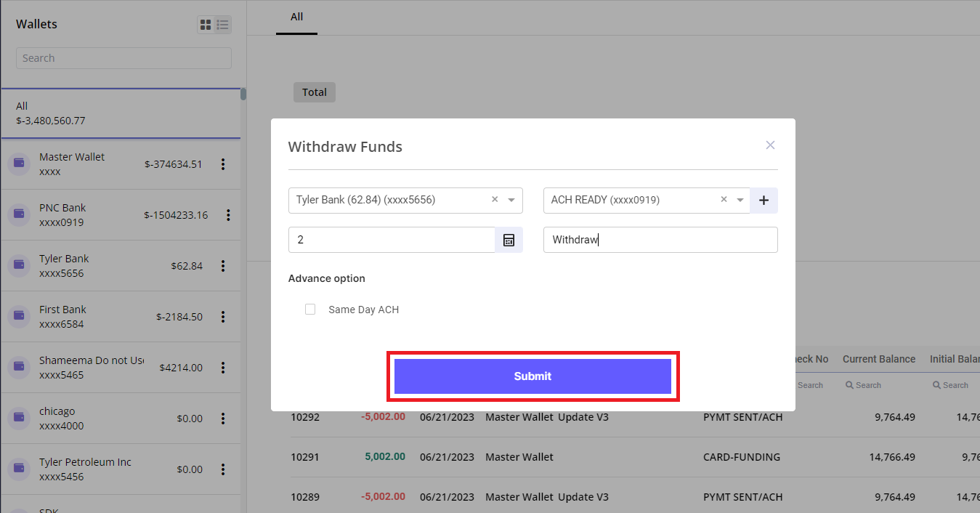Switch wallets to list view
The width and height of the screenshot is (980, 513).
[223, 25]
